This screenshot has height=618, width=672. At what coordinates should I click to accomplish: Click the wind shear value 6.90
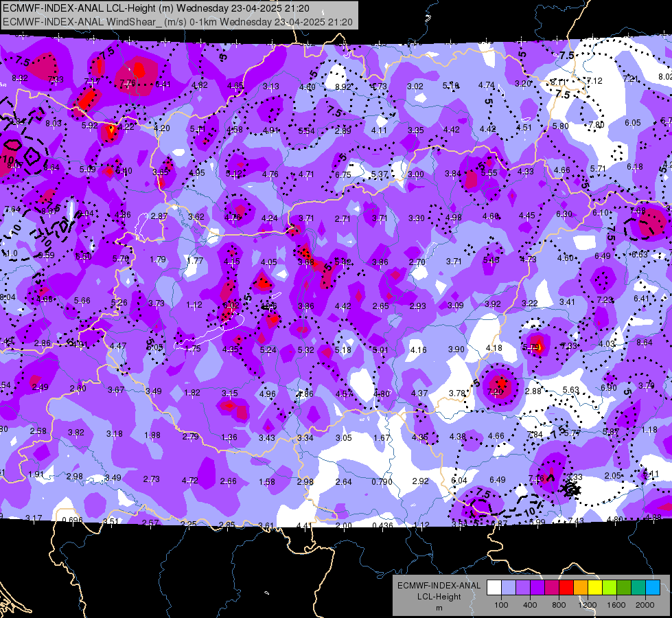(609, 388)
